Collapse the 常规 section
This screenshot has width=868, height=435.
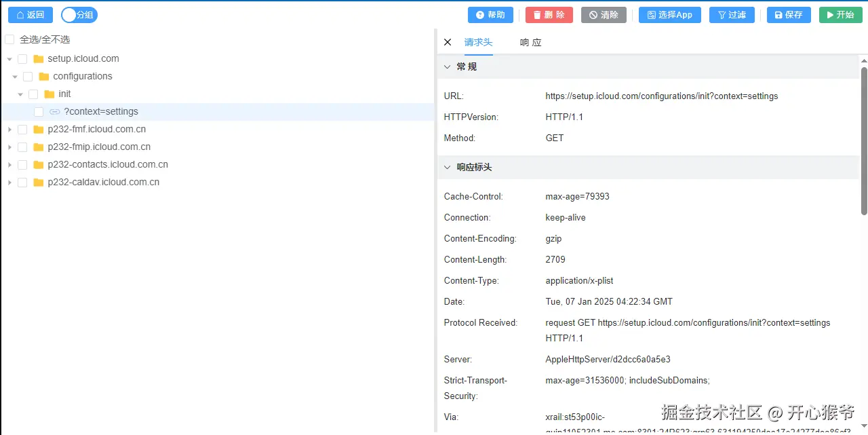coord(447,66)
